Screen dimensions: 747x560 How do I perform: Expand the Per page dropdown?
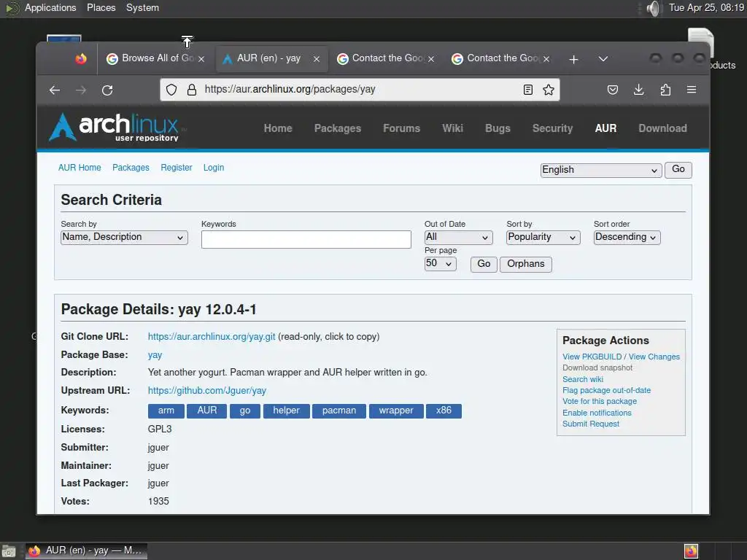pyautogui.click(x=440, y=264)
